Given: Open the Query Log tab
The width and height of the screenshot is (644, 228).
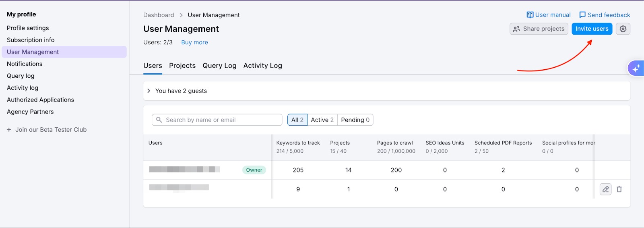Looking at the screenshot, I should pos(219,66).
